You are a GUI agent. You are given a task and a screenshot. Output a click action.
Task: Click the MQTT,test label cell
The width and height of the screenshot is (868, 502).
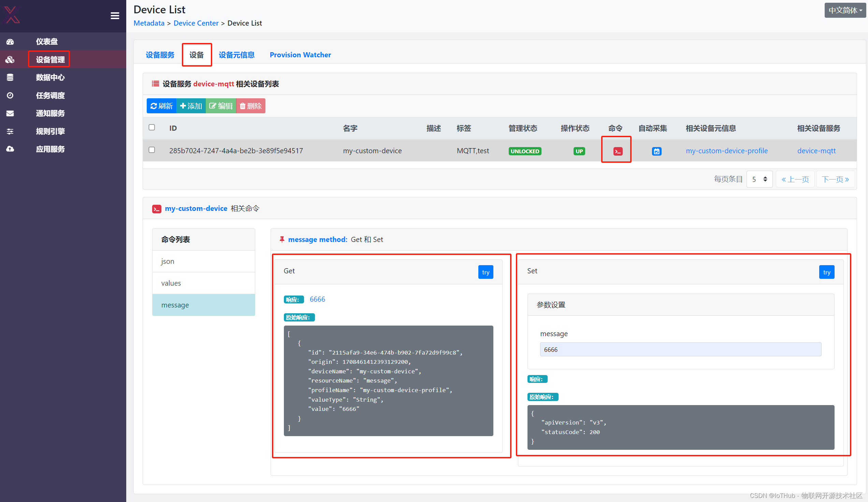(473, 150)
